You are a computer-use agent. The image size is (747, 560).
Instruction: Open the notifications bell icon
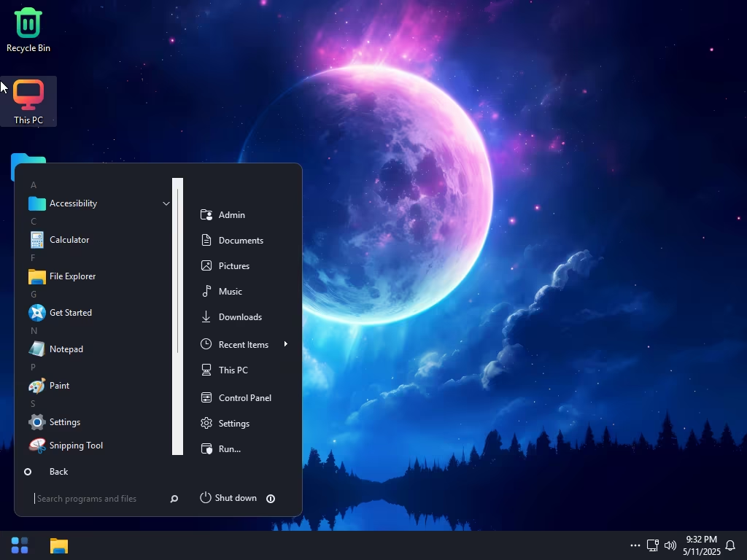729,545
